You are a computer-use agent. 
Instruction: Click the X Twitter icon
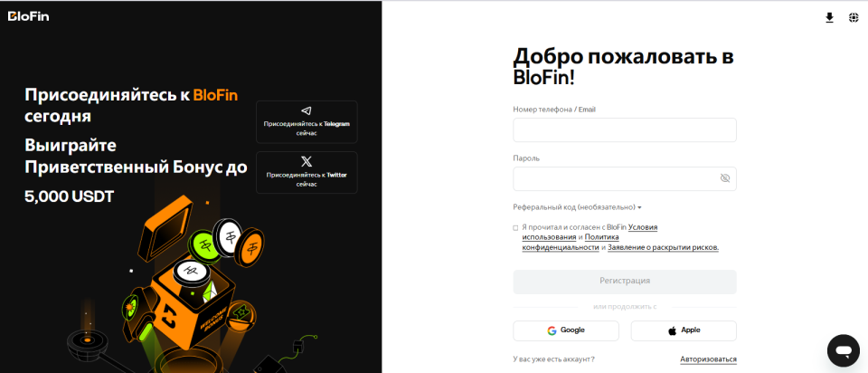(x=307, y=161)
